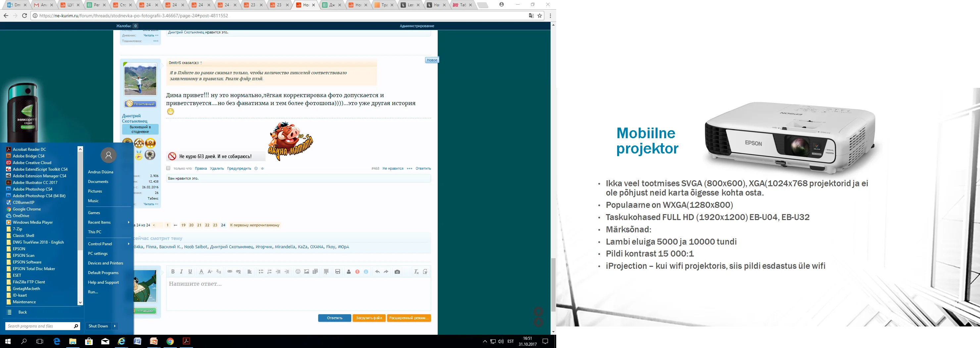
Task: Open File Explorer from taskbar
Action: [x=73, y=341]
